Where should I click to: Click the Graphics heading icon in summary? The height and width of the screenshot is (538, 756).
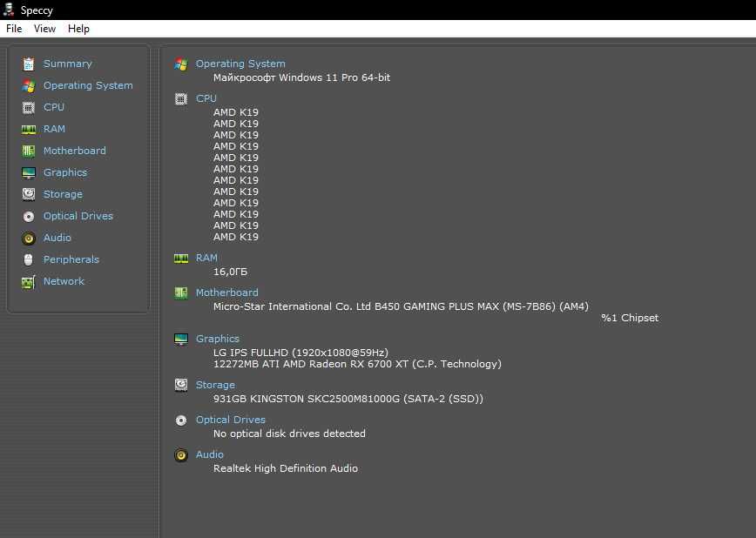pos(181,340)
